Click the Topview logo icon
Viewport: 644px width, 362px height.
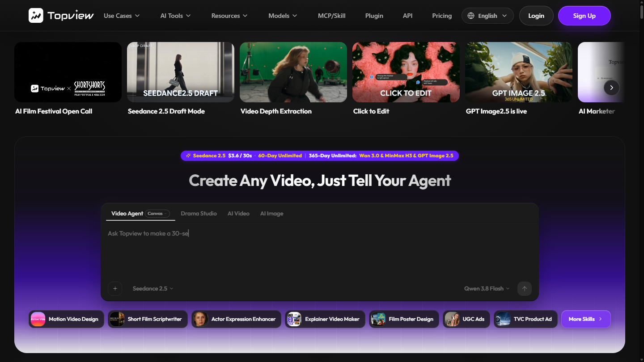(x=36, y=16)
